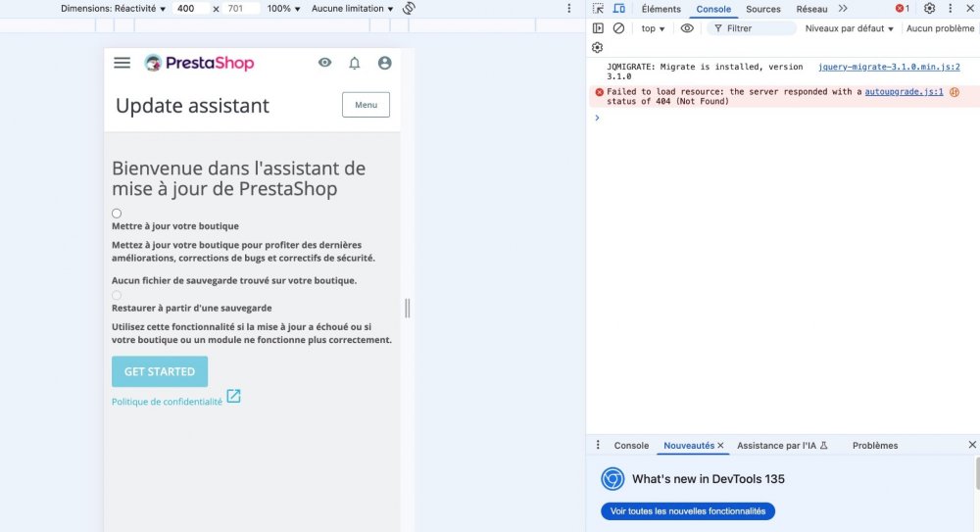980x532 pixels.
Task: Switch to the drawer Console tab
Action: (x=631, y=446)
